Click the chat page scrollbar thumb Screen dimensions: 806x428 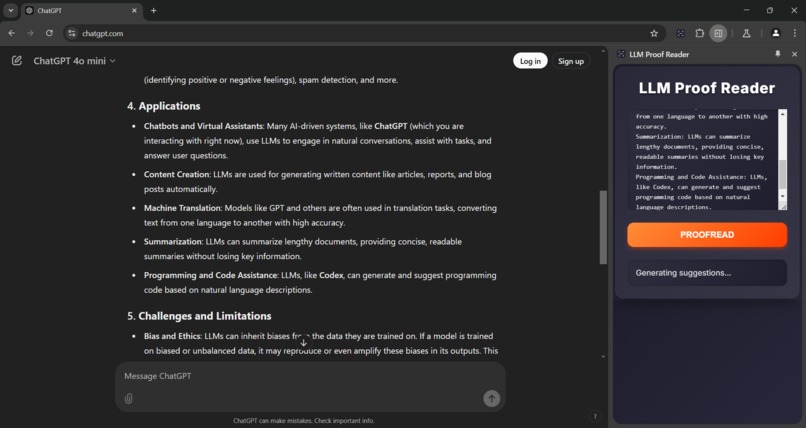603,227
